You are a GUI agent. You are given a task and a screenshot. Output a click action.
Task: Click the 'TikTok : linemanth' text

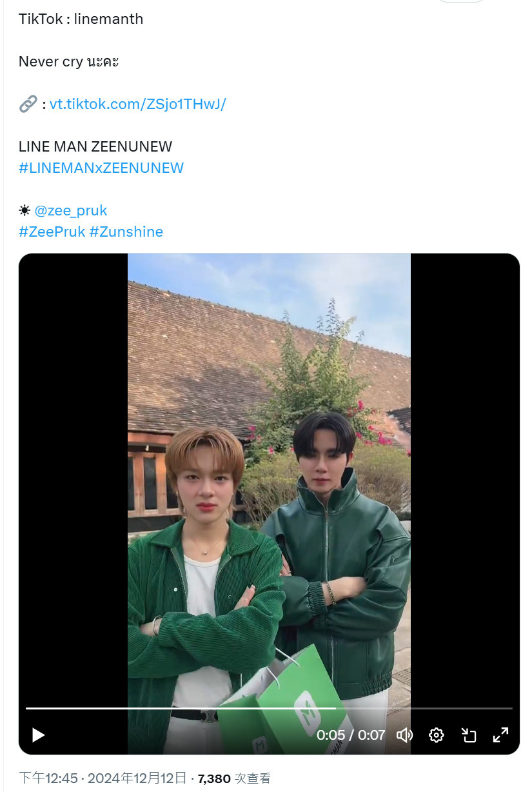[x=81, y=19]
